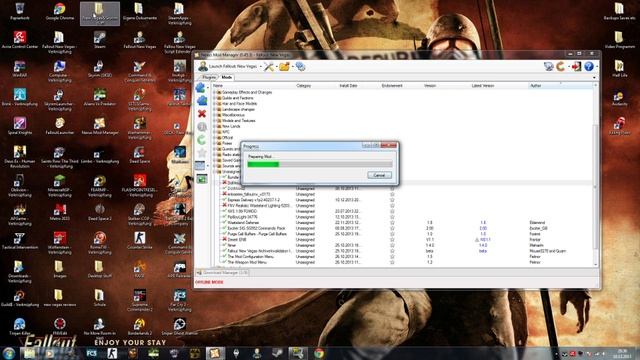The height and width of the screenshot is (360, 640).
Task: Toggle endorsement star for Dexed ENB
Action: [x=392, y=240]
